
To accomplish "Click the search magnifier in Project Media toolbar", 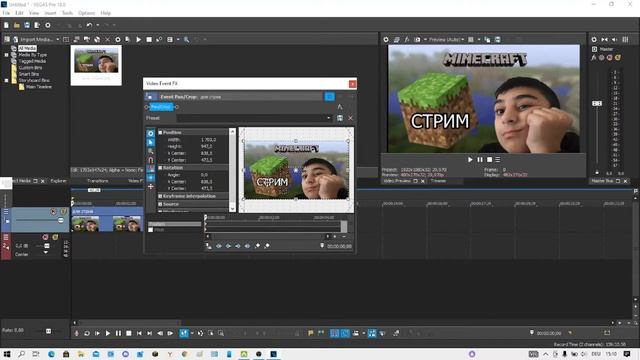I will click(187, 40).
